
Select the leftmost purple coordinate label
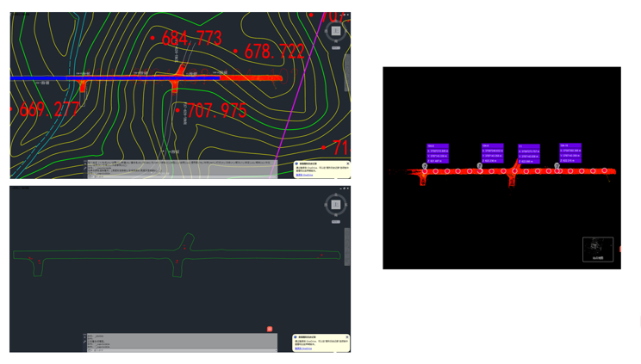438,153
